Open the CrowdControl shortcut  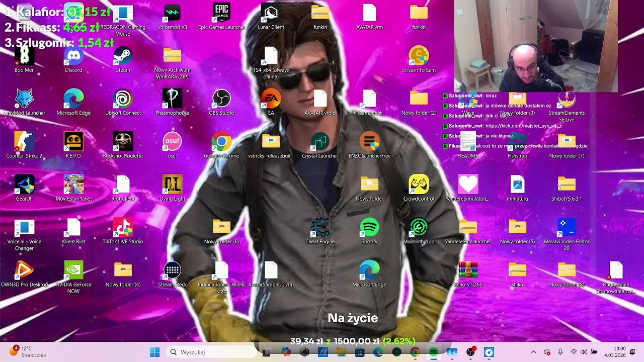419,189
